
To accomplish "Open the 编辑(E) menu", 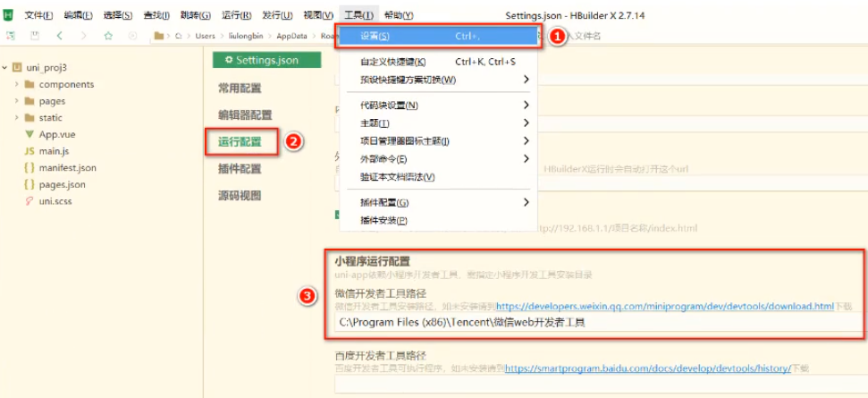I will point(78,15).
